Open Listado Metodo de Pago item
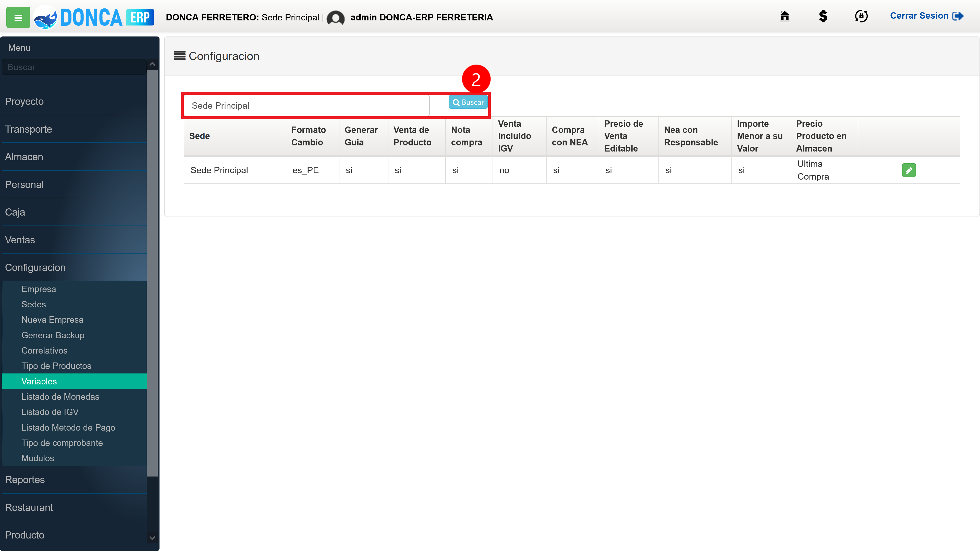Viewport: 980px width, 551px height. click(x=74, y=428)
